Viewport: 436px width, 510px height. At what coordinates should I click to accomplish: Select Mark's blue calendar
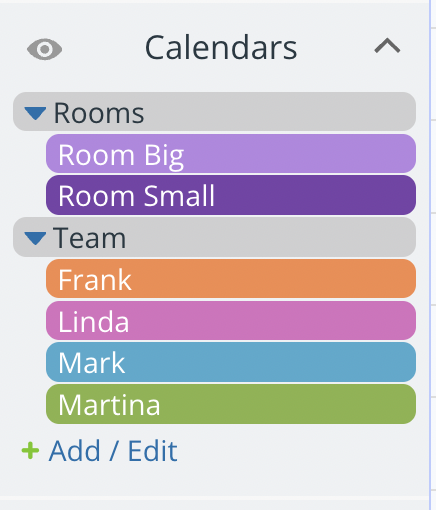231,362
